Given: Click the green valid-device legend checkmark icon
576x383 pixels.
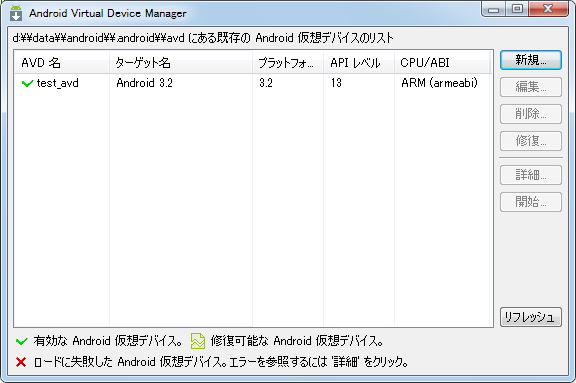Looking at the screenshot, I should (x=22, y=342).
